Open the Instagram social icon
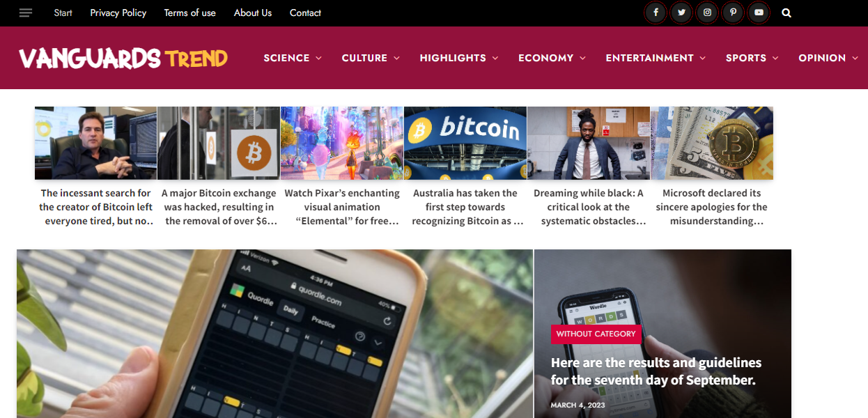Image resolution: width=868 pixels, height=418 pixels. pyautogui.click(x=707, y=13)
